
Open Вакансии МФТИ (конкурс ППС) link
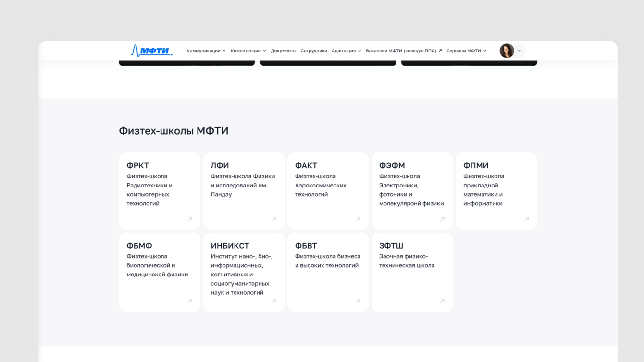tap(401, 51)
